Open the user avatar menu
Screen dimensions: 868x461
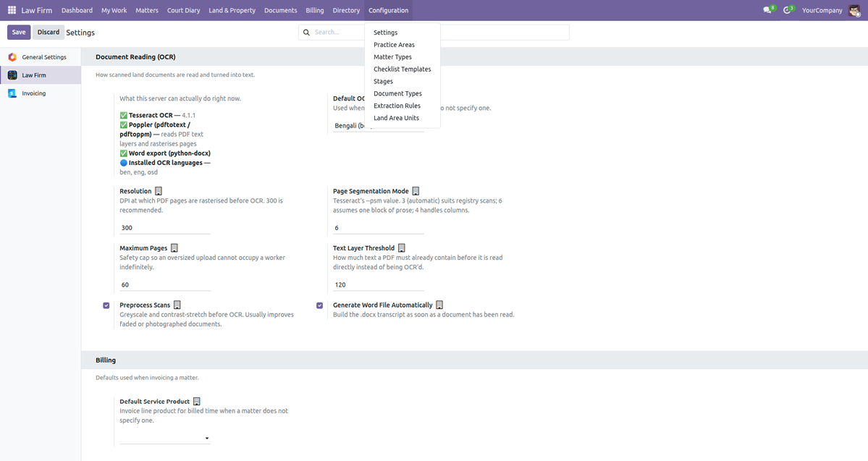(854, 10)
